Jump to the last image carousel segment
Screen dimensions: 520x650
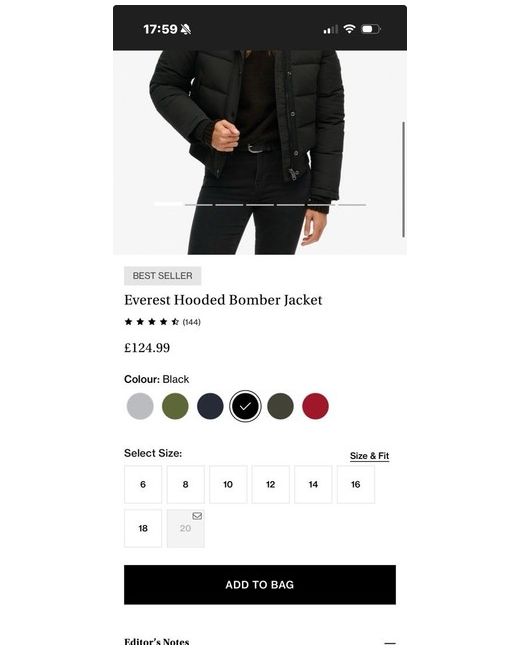352,205
